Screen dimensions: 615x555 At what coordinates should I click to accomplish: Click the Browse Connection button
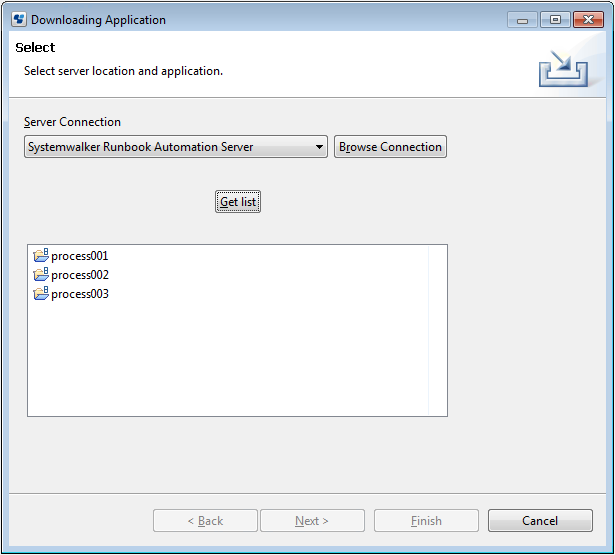[x=390, y=147]
